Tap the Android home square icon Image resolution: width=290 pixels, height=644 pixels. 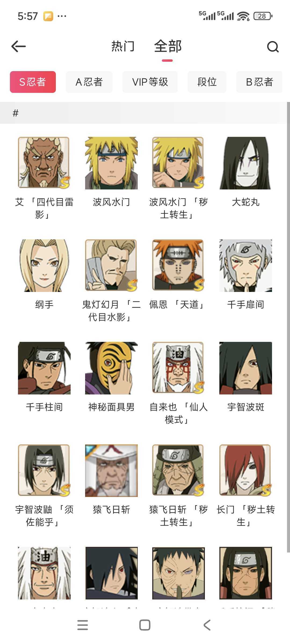pos(145,625)
